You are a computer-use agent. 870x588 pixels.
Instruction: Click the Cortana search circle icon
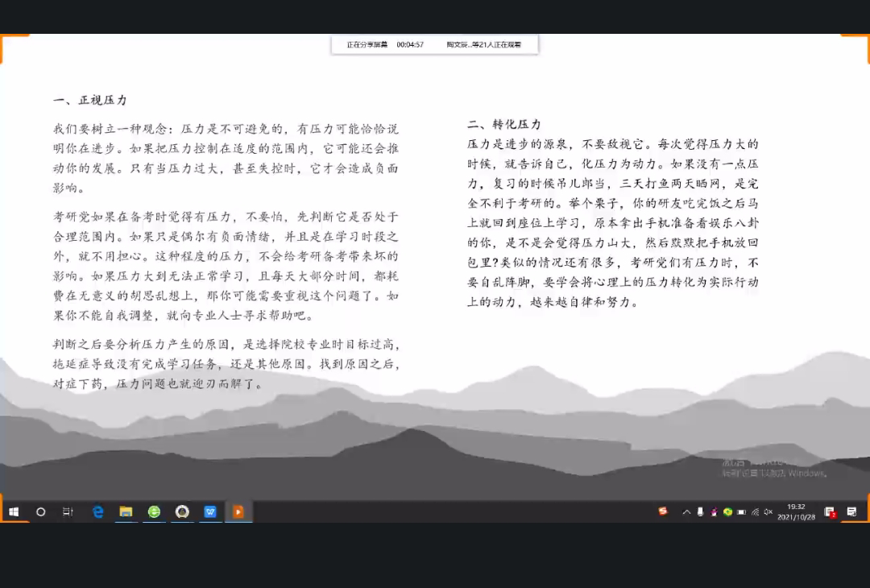pyautogui.click(x=41, y=511)
